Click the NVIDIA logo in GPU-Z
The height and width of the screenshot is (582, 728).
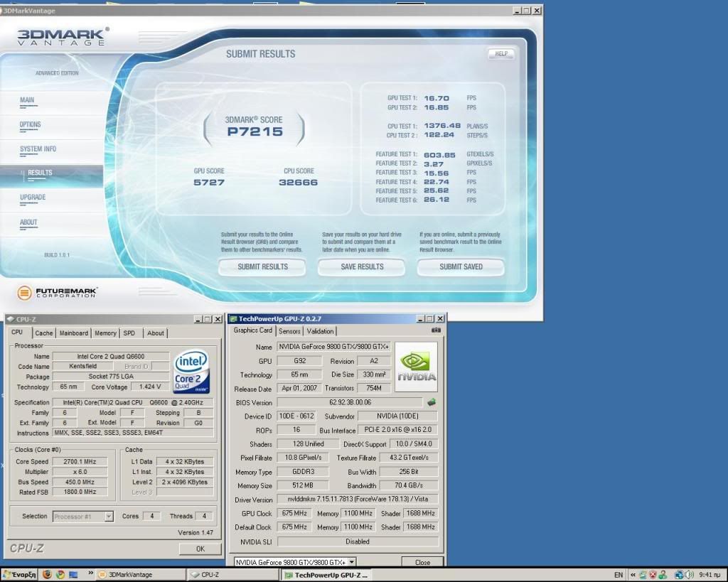416,367
